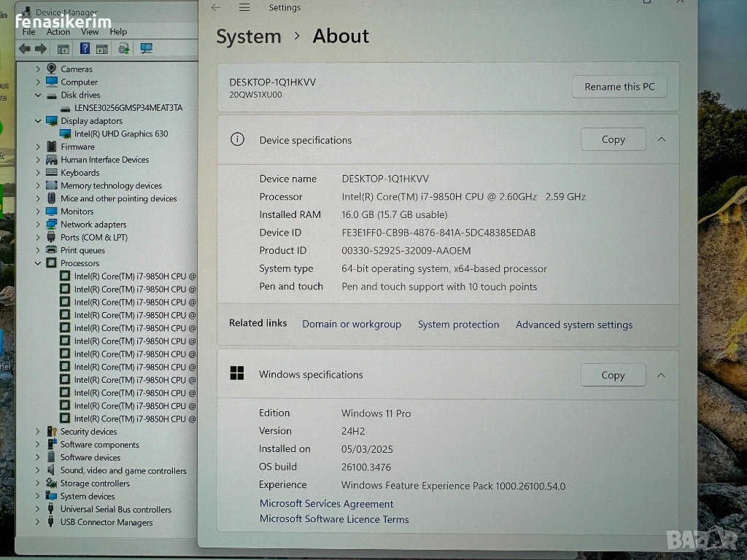
Task: Copy the Device specifications
Action: click(613, 139)
